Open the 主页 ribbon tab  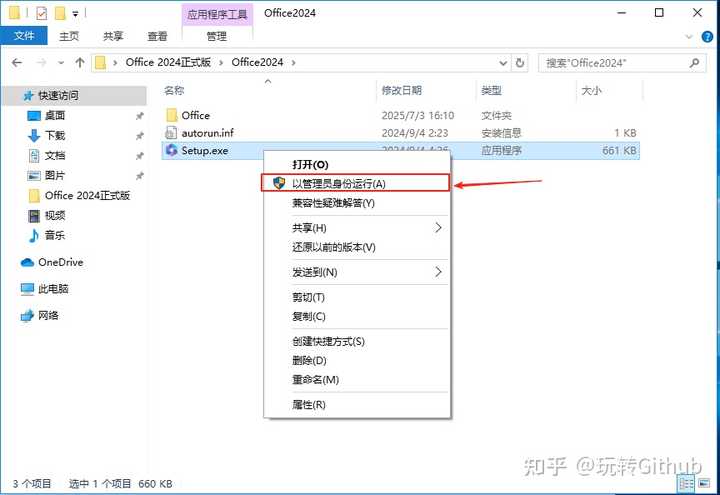(69, 36)
